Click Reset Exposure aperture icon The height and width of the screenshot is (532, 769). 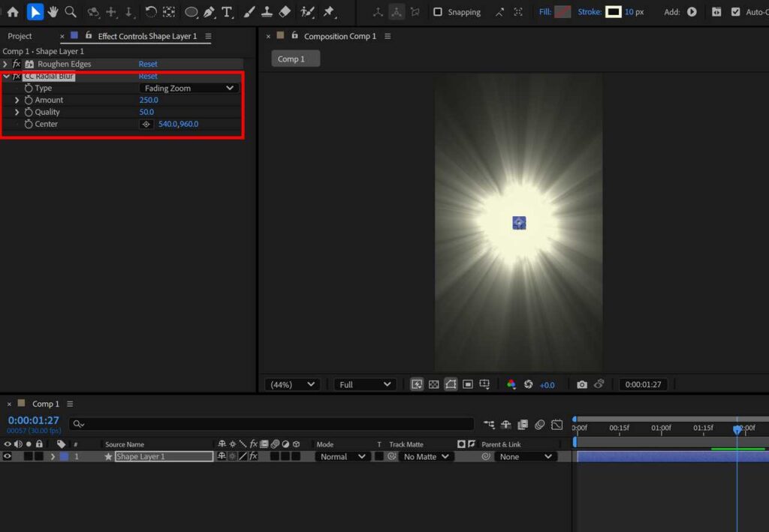[x=528, y=384]
